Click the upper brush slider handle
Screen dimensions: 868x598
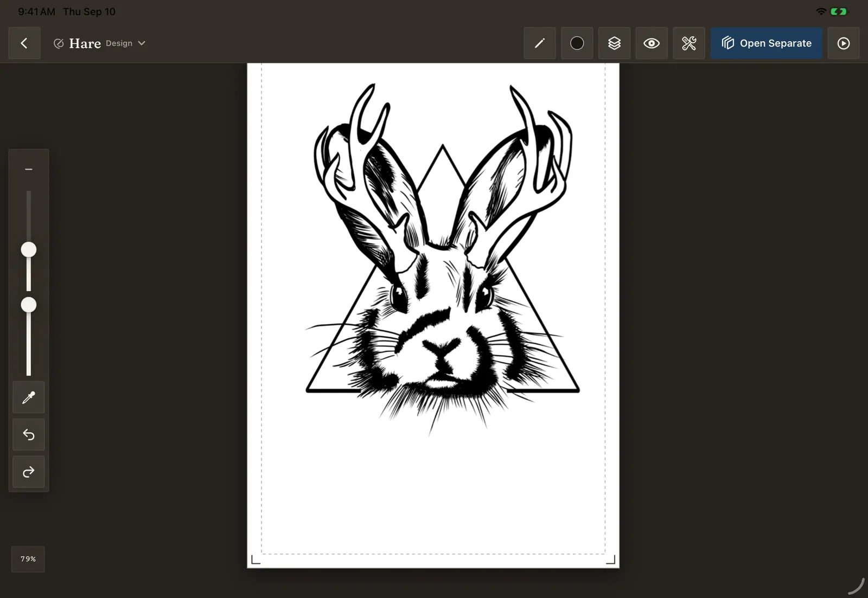pyautogui.click(x=29, y=250)
